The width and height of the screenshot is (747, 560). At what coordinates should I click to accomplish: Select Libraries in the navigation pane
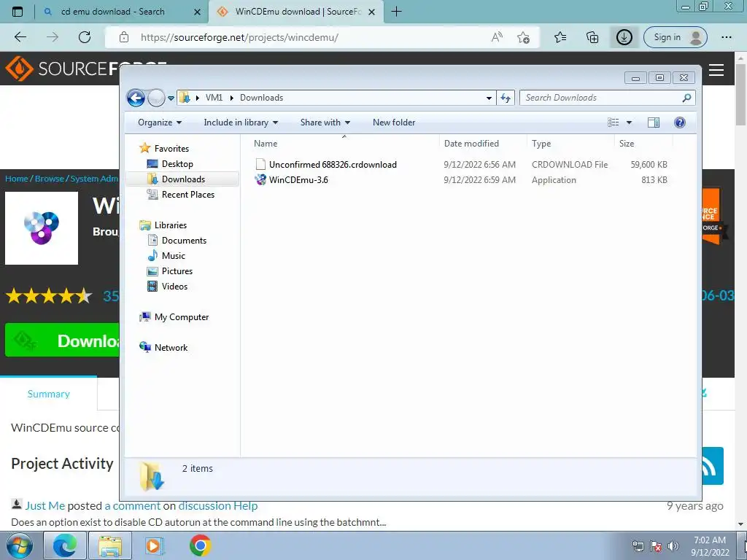click(163, 225)
